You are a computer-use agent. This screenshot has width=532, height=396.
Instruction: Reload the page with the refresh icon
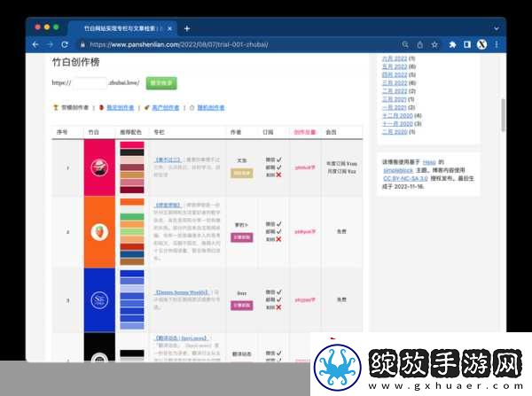(65, 44)
